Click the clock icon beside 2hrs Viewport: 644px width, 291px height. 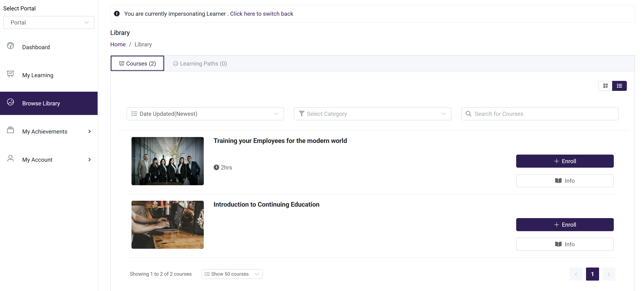tap(216, 167)
